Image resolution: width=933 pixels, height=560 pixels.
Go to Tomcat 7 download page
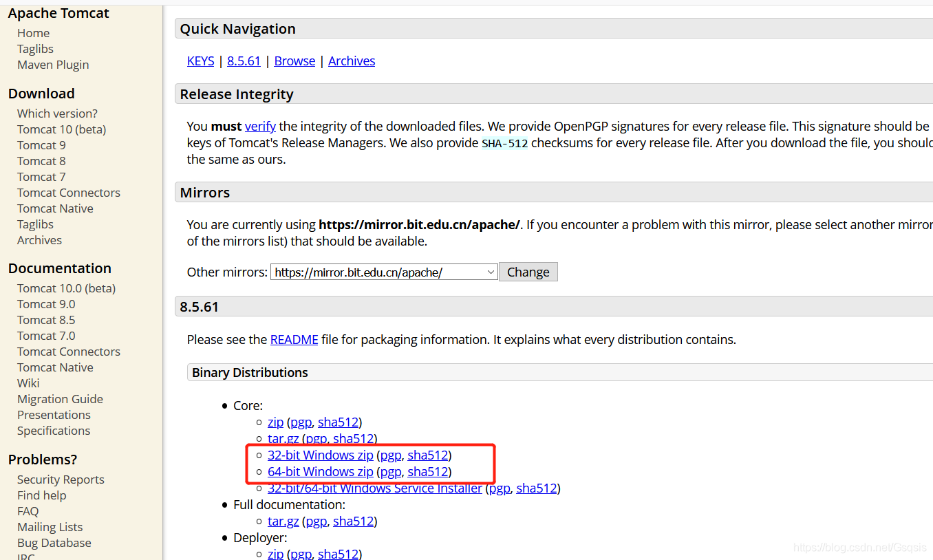coord(41,177)
